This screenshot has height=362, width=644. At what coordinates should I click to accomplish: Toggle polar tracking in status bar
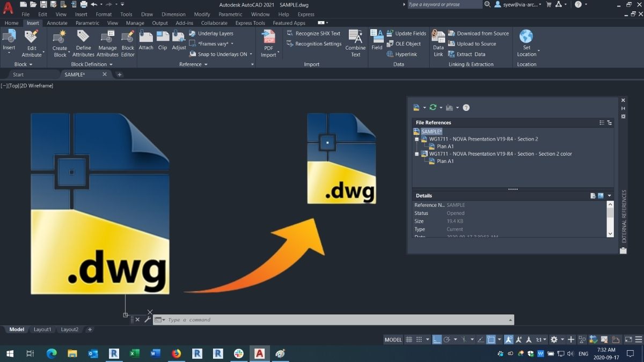447,339
